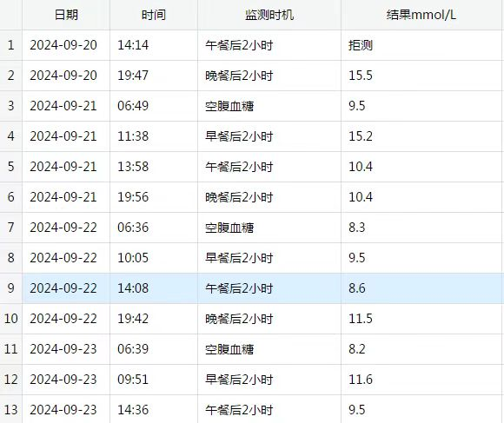This screenshot has height=423, width=504.
Task: Select time cell 19:56 in row 6
Action: pyautogui.click(x=154, y=197)
